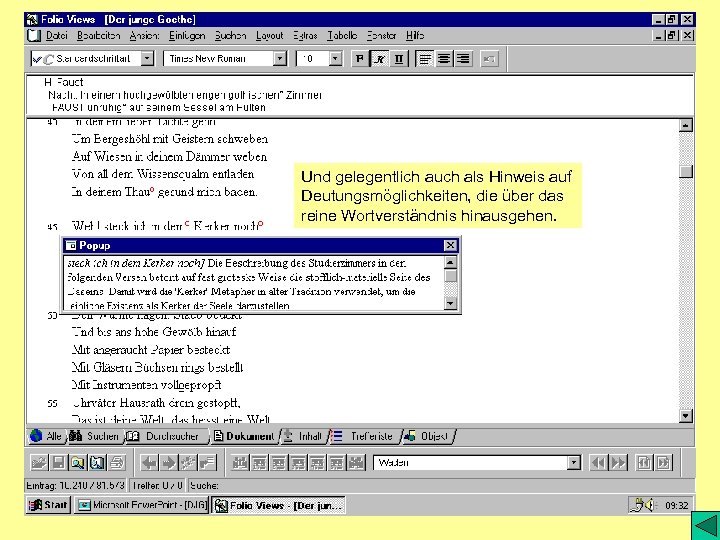Image resolution: width=720 pixels, height=540 pixels.
Task: Expand the combo box arrow in bottom toolbar
Action: [x=574, y=462]
